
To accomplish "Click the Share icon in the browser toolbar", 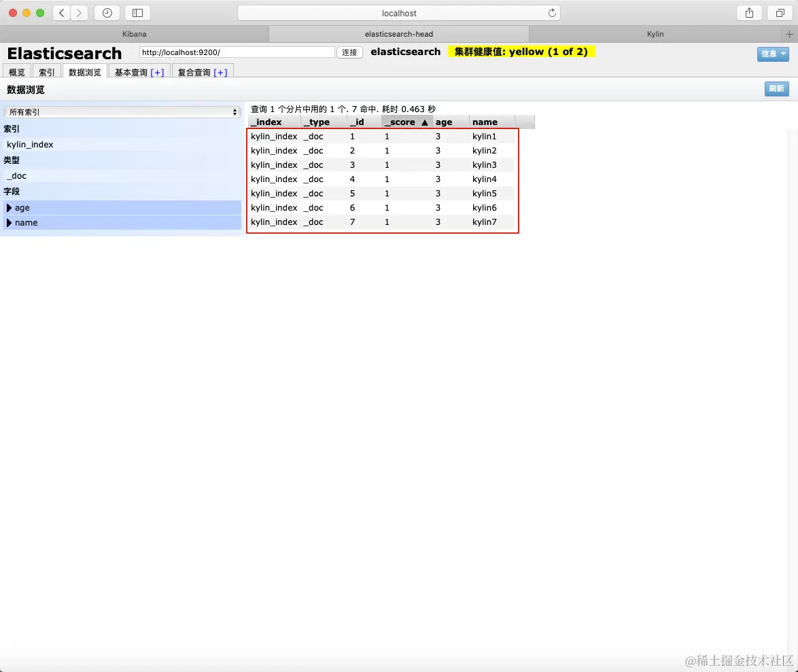I will 748,12.
